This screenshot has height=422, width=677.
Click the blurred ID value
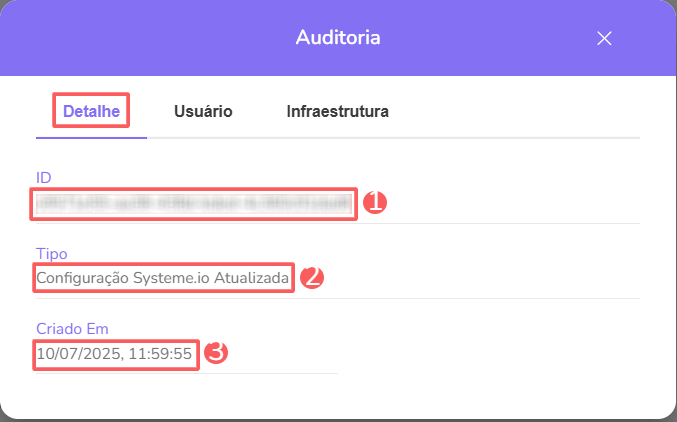(194, 203)
